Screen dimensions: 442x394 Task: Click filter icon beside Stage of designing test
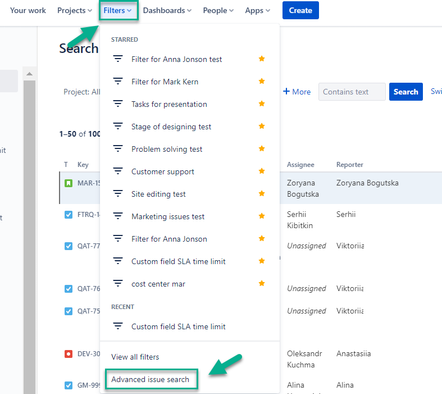(118, 126)
